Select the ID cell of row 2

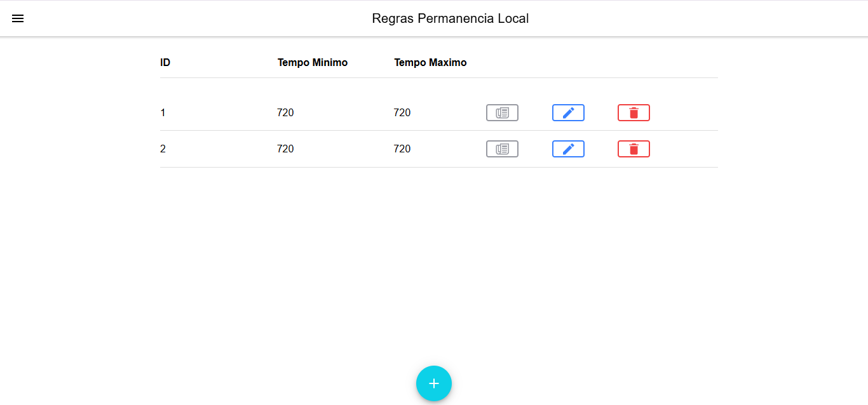click(163, 149)
